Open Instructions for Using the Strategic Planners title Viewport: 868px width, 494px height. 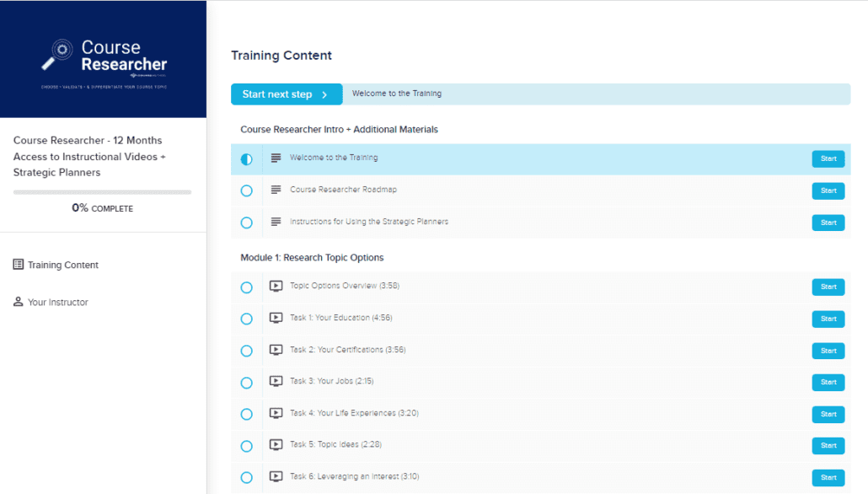click(369, 222)
